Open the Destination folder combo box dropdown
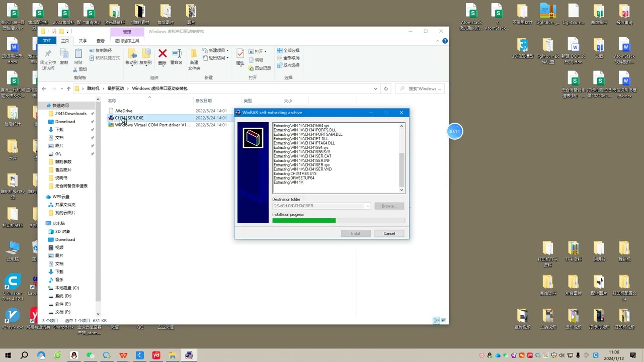The width and height of the screenshot is (644, 362). pos(368,206)
